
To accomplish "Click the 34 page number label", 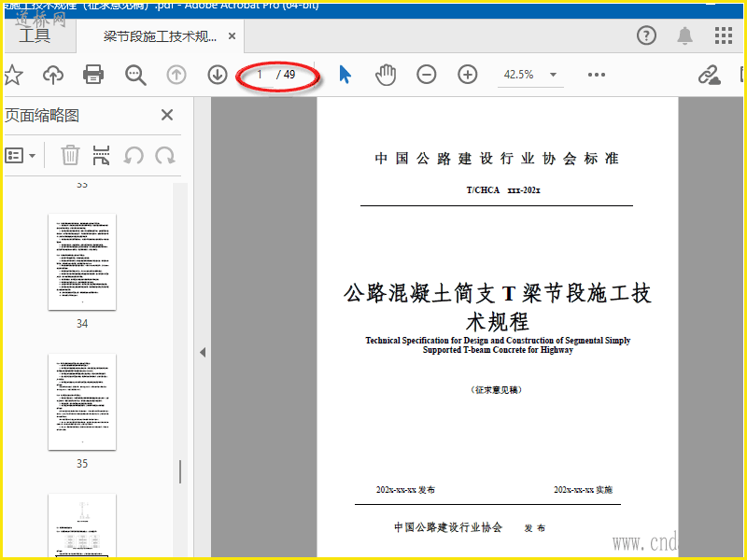I will (x=82, y=324).
